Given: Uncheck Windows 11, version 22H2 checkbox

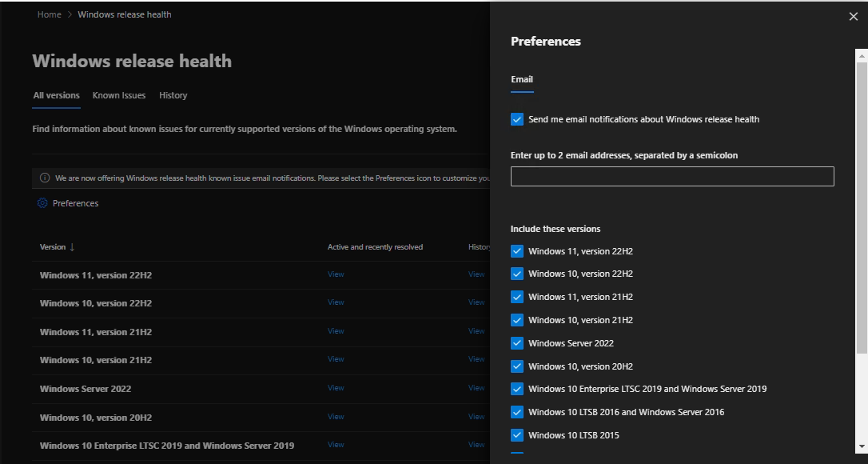Looking at the screenshot, I should pos(517,251).
